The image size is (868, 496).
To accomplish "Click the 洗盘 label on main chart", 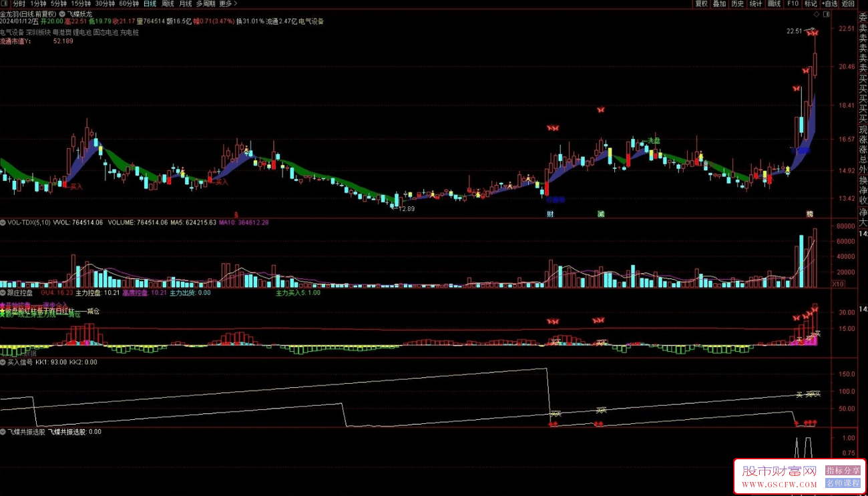I will pos(653,141).
